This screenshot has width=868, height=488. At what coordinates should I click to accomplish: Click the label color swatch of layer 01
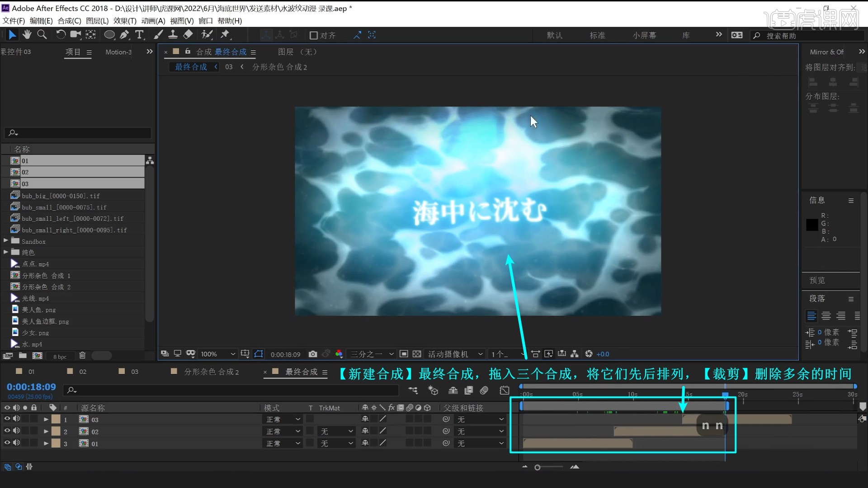56,444
